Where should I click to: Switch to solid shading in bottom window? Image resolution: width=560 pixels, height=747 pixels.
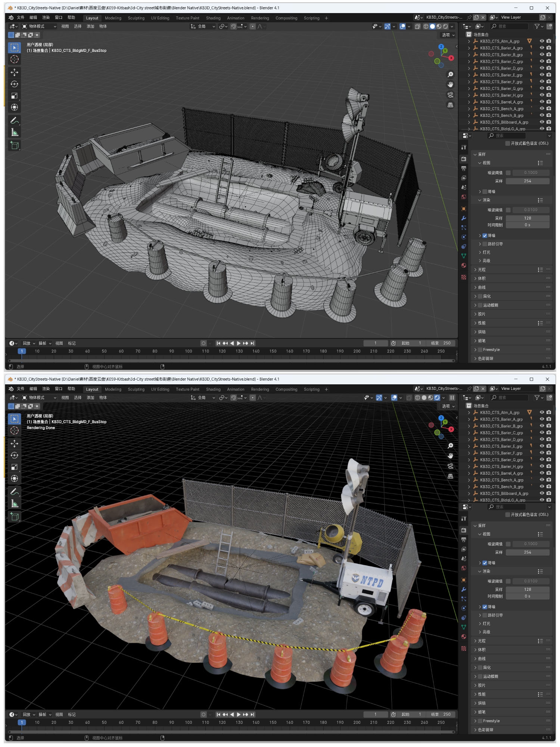424,398
